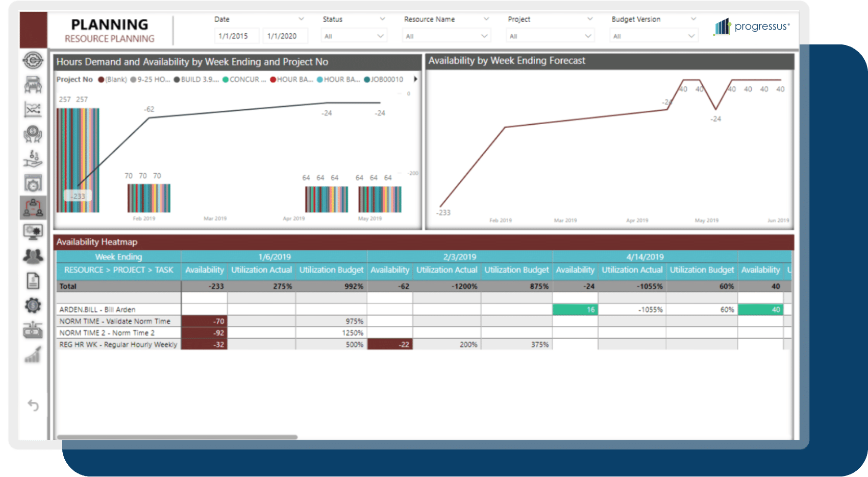Image resolution: width=868 pixels, height=477 pixels.
Task: Click the Availability by Week Ending Forecast title
Action: pos(507,61)
